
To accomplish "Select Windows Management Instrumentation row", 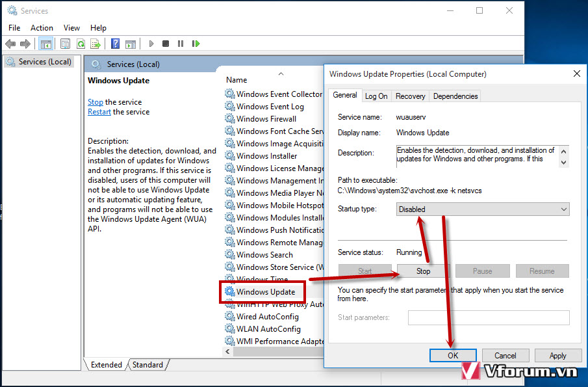I will (x=274, y=181).
